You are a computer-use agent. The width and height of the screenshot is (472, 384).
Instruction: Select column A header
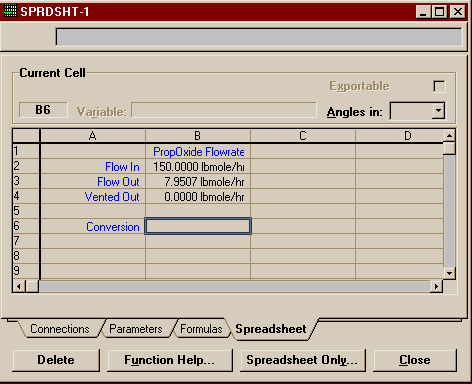(93, 136)
